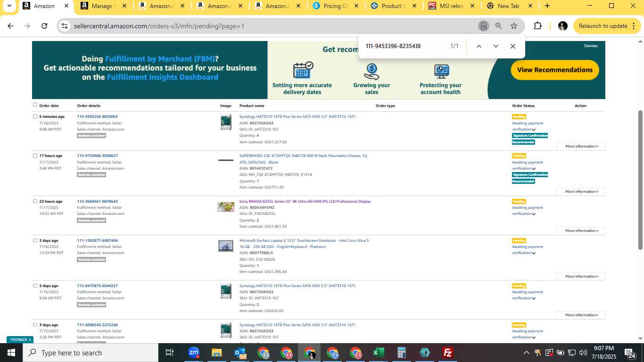Image resolution: width=644 pixels, height=362 pixels.
Task: Open the Sony BRAVIA BZ35L product link
Action: point(305,201)
